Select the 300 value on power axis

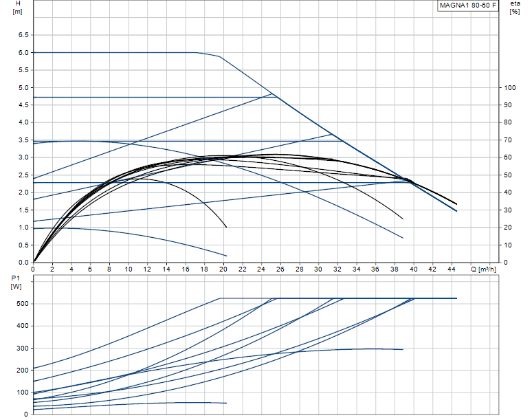pos(23,348)
